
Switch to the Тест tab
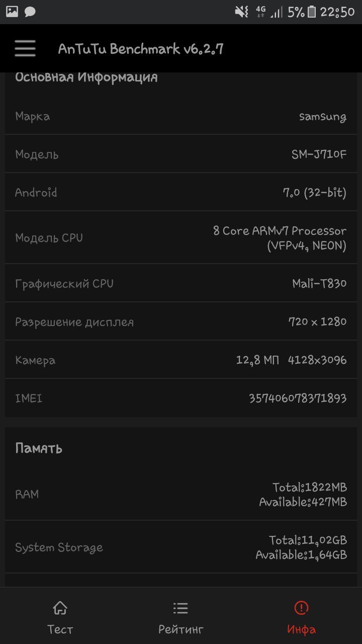coord(60,629)
